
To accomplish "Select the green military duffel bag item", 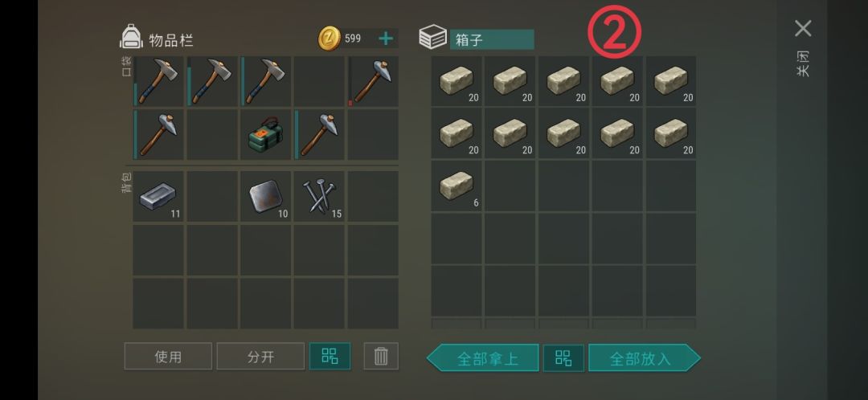I will (266, 134).
